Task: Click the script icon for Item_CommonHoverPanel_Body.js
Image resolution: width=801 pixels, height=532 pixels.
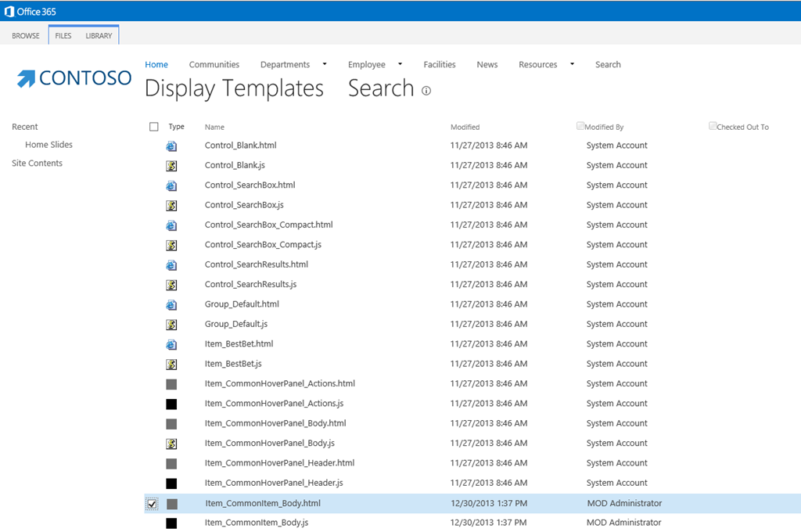Action: pyautogui.click(x=171, y=444)
